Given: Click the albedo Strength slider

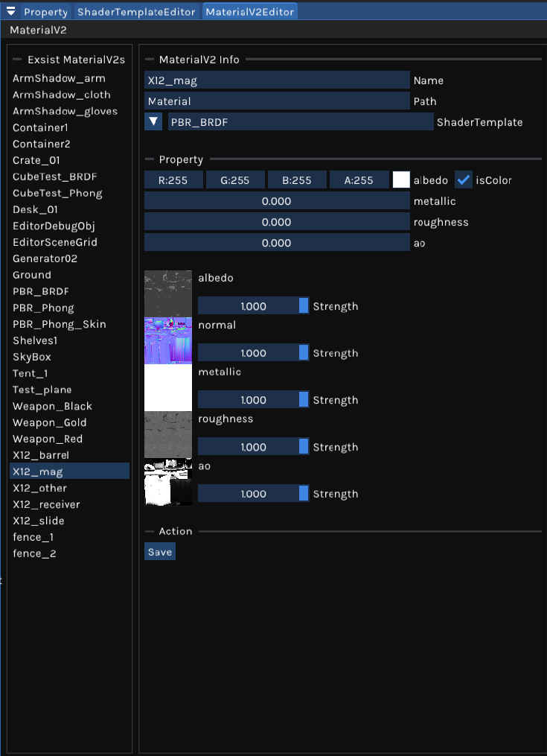Looking at the screenshot, I should click(x=254, y=305).
